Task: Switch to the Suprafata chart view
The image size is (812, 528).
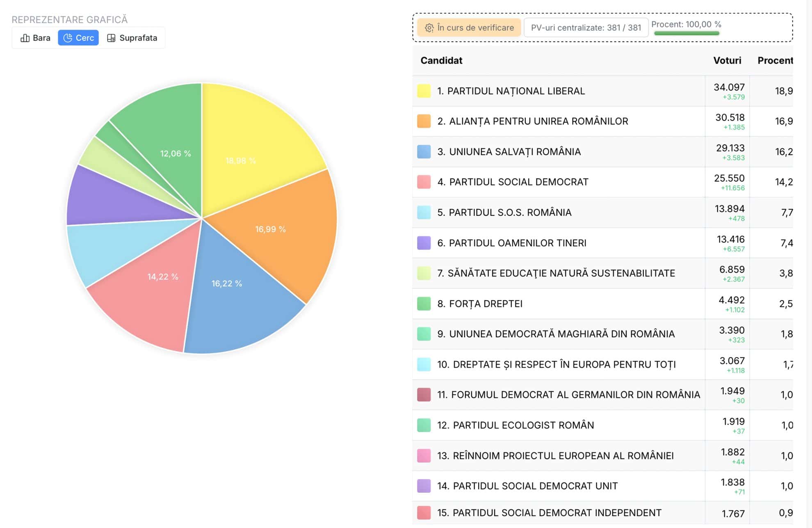Action: pyautogui.click(x=132, y=38)
